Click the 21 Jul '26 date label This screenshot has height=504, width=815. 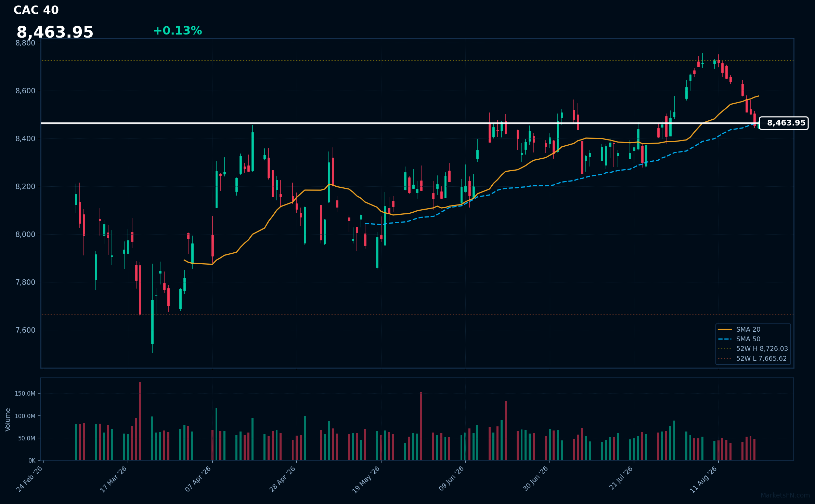pos(620,478)
